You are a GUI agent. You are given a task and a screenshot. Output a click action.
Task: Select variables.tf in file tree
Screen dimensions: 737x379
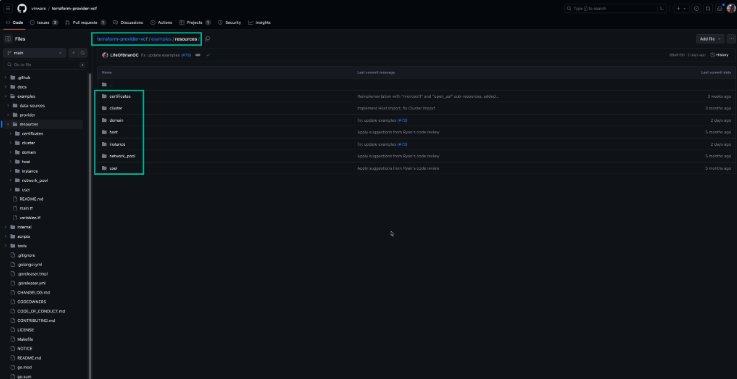(30, 218)
